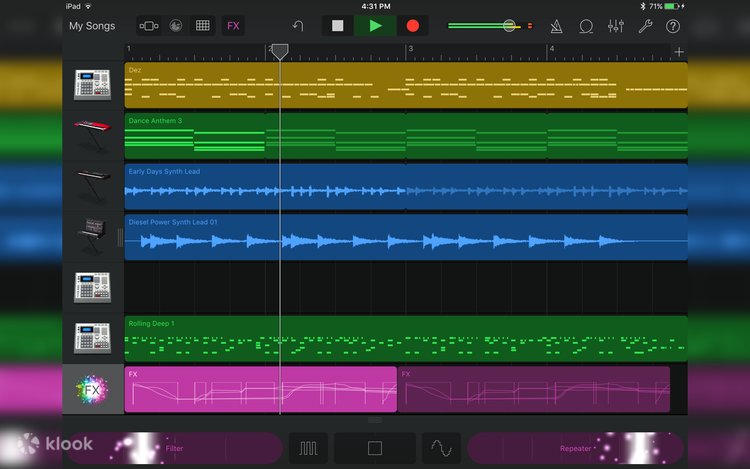Toggle the sine wave FX button
750x469 pixels.
[441, 448]
